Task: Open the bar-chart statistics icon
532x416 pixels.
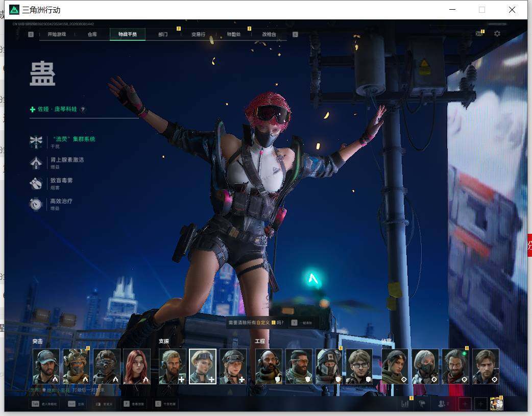Action: (405, 404)
